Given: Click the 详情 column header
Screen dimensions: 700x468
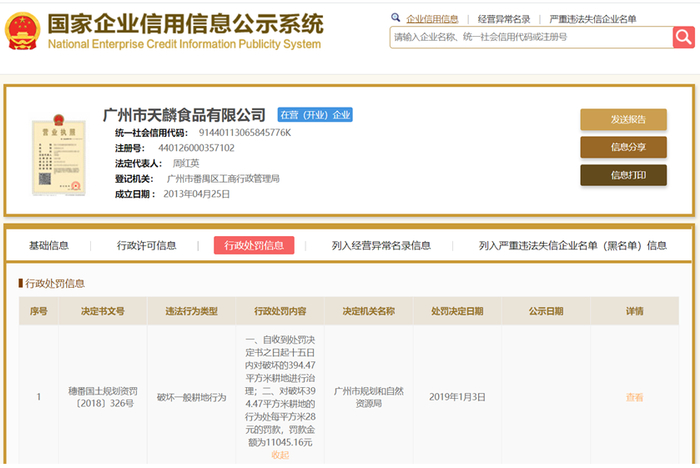Looking at the screenshot, I should 634,311.
